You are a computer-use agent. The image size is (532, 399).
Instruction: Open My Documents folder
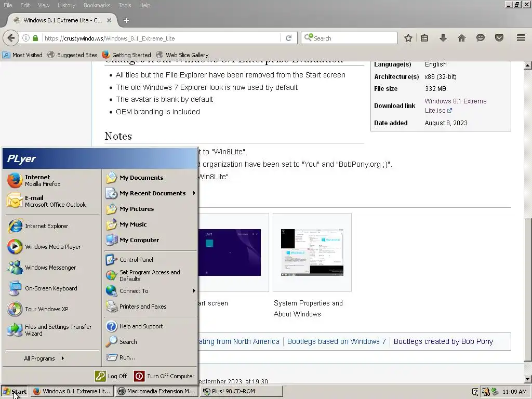pyautogui.click(x=150, y=178)
